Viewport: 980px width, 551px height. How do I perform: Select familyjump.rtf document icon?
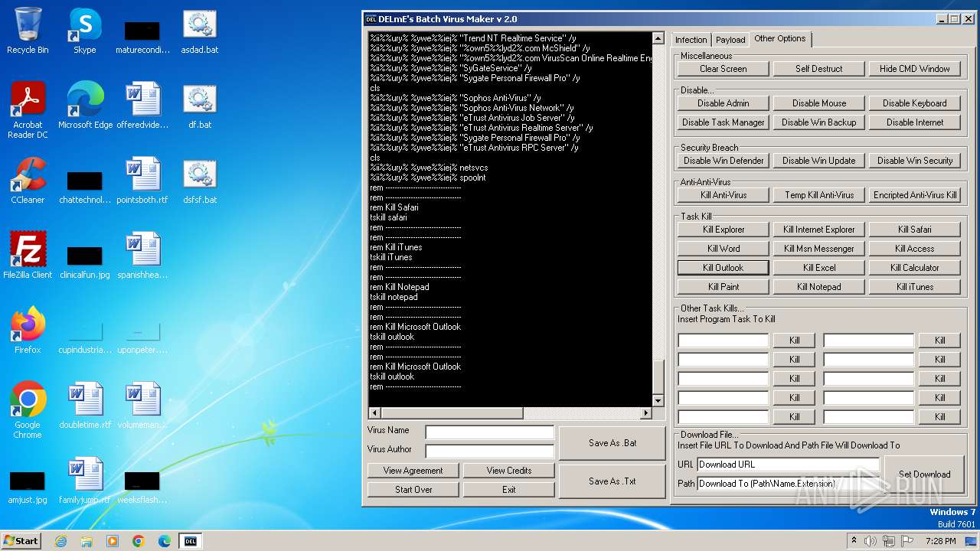coord(85,480)
